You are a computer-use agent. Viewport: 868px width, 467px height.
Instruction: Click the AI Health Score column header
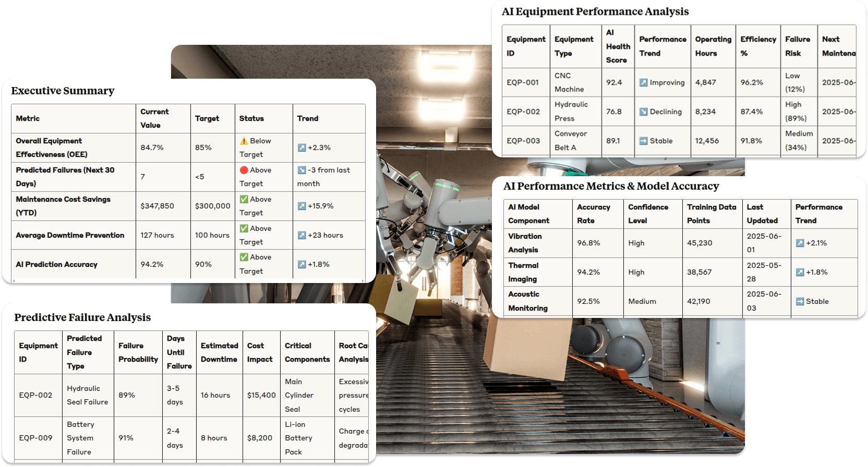618,46
